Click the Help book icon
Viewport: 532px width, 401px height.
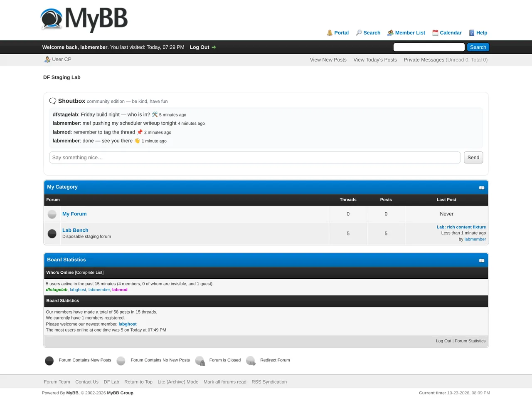point(472,33)
